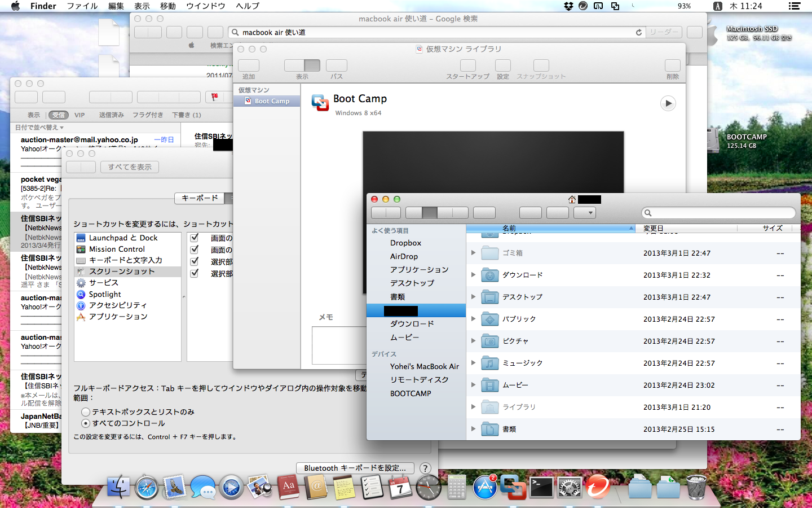The width and height of the screenshot is (812, 508).
Task: Launch Terminal from the Dock
Action: [541, 487]
